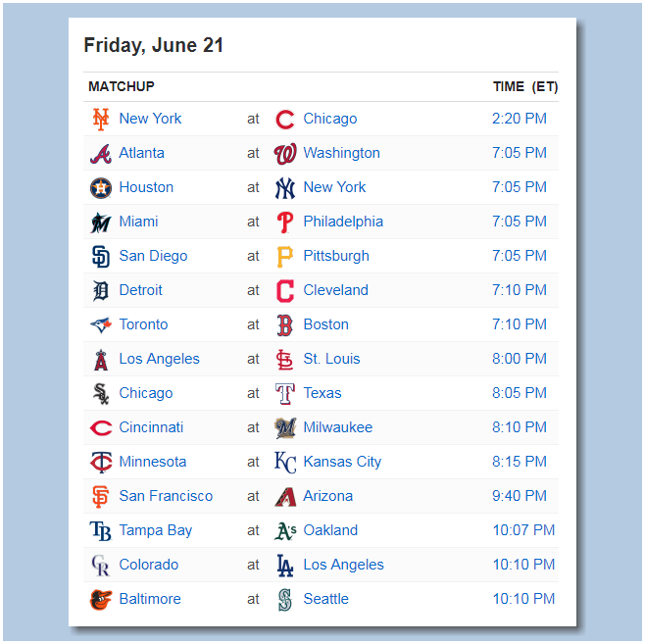Open the Atlanta team link
Viewport: 645px width, 644px height.
(x=141, y=153)
